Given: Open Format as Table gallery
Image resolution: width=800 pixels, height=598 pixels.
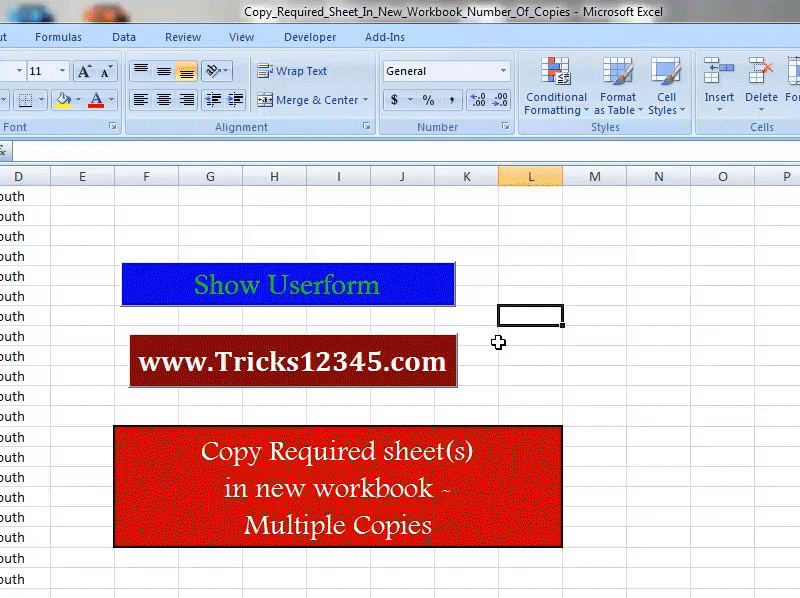Looking at the screenshot, I should (x=618, y=86).
